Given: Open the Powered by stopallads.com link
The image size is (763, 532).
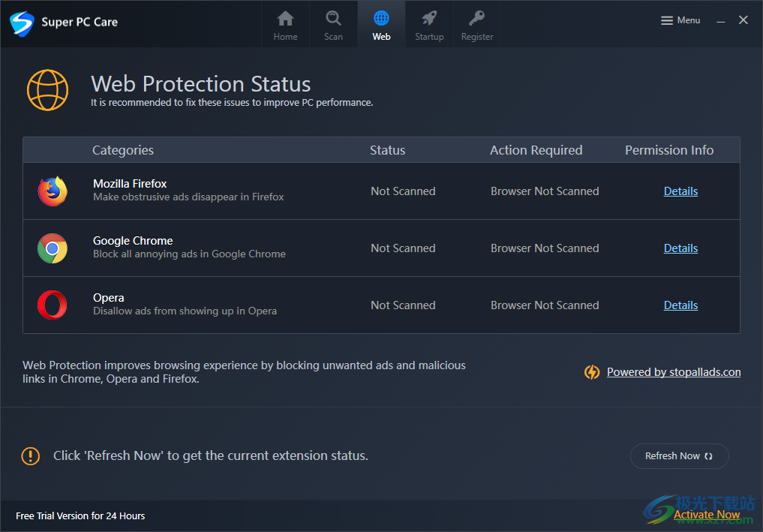Looking at the screenshot, I should tap(674, 372).
